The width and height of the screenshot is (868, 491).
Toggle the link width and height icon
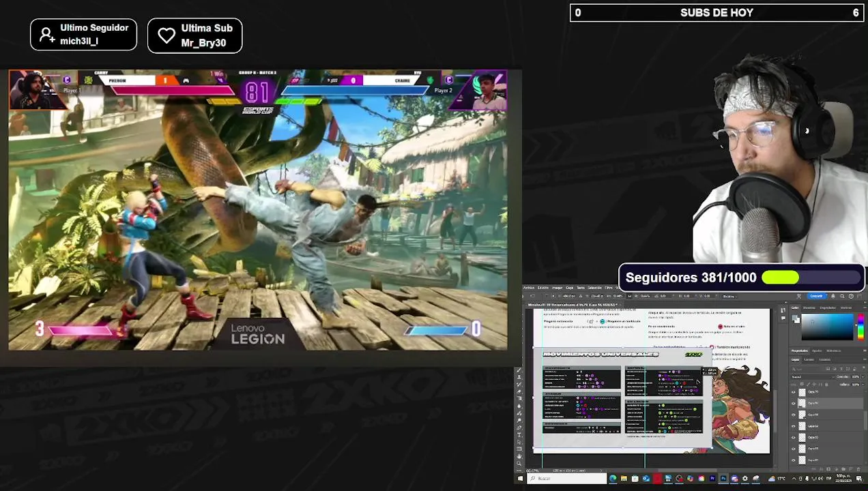(630, 296)
